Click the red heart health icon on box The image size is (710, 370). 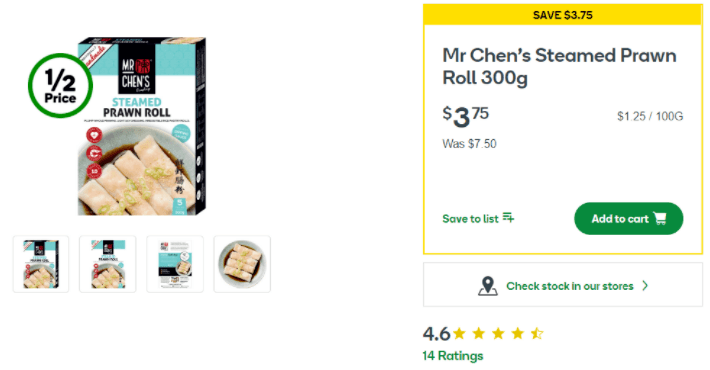(x=94, y=135)
